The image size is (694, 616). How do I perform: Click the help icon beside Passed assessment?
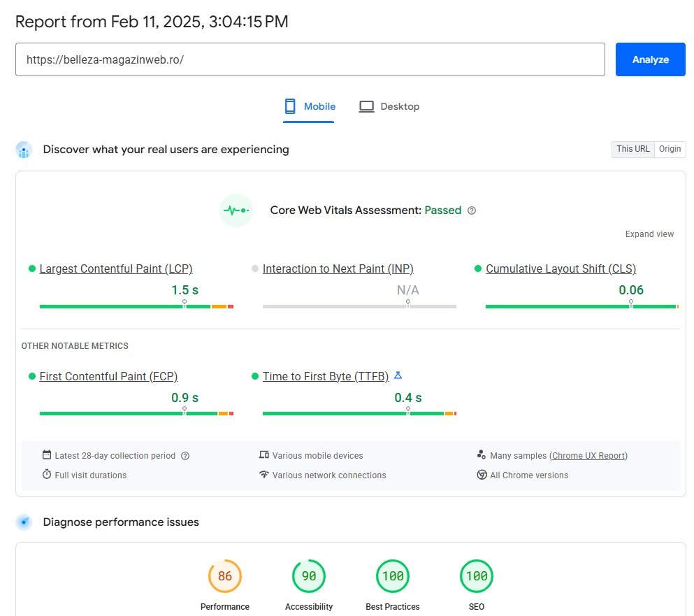(472, 210)
